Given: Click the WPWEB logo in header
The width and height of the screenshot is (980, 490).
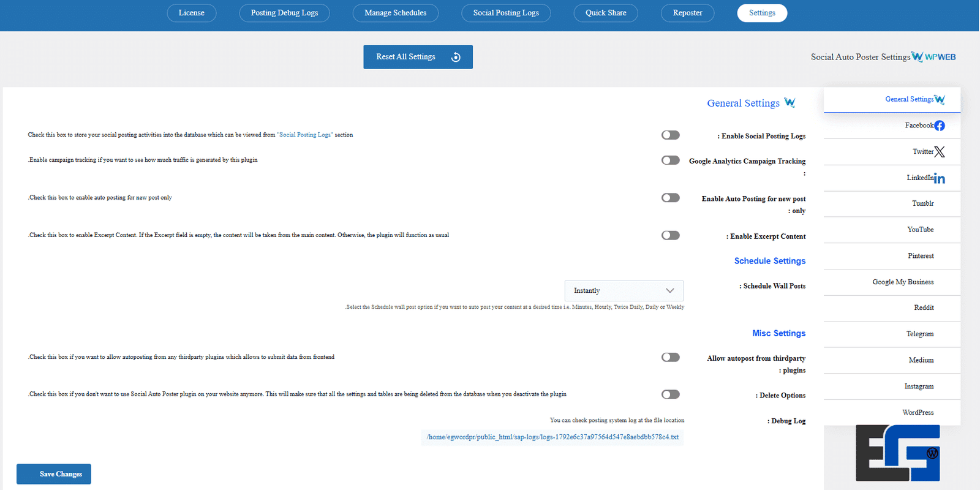Looking at the screenshot, I should pos(934,57).
